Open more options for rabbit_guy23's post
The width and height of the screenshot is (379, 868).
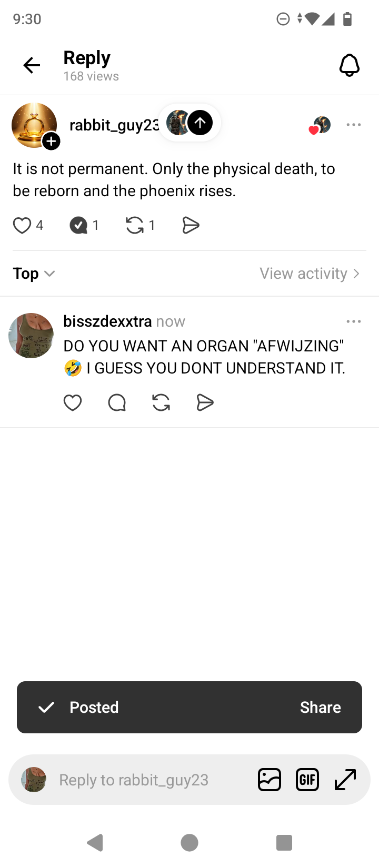tap(354, 125)
